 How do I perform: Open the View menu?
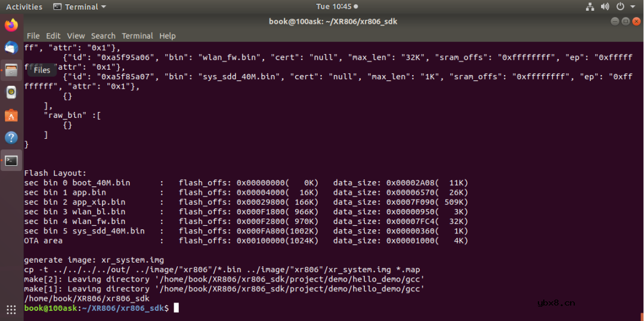pos(76,36)
